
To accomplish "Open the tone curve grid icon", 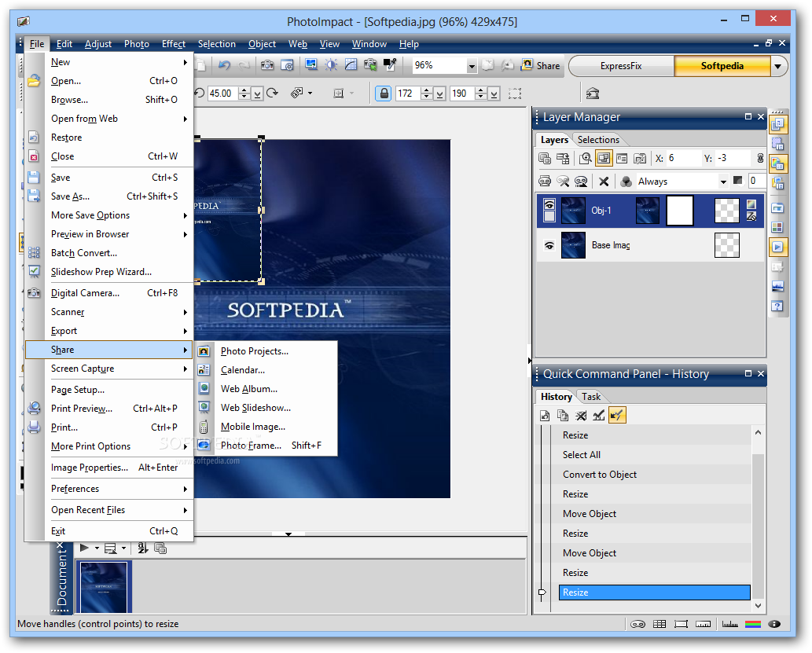I will (351, 64).
